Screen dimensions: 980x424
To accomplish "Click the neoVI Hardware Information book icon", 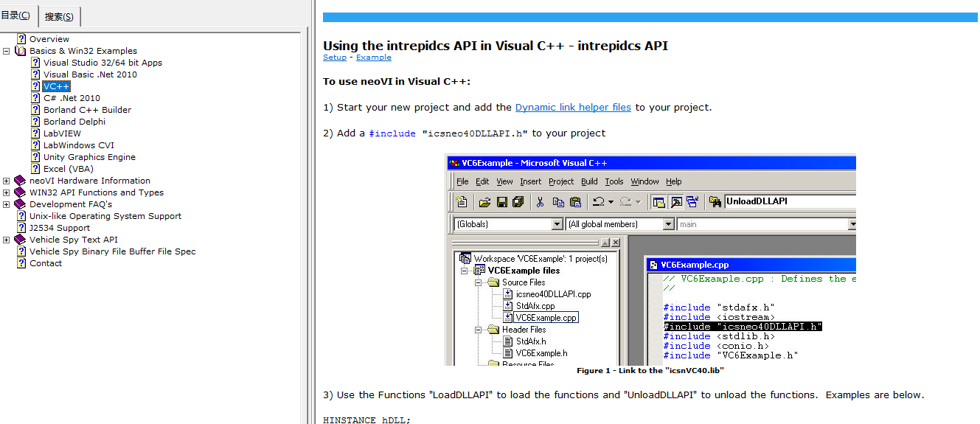I will [21, 181].
